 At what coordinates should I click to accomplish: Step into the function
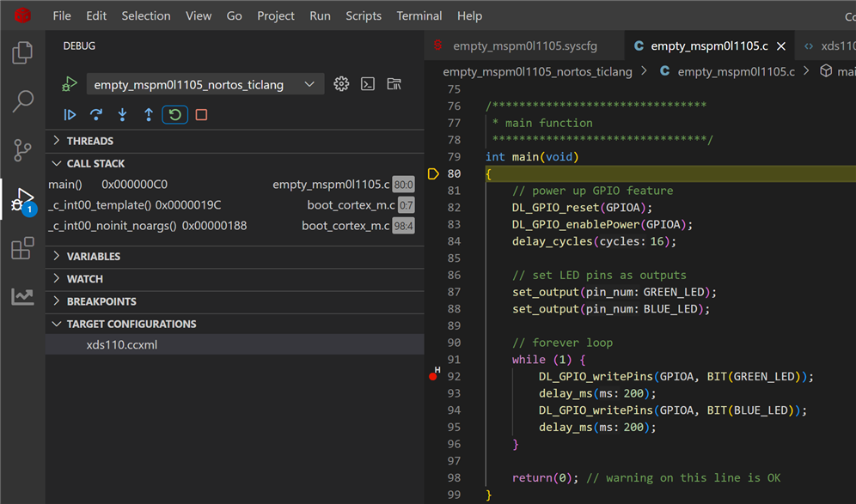122,114
